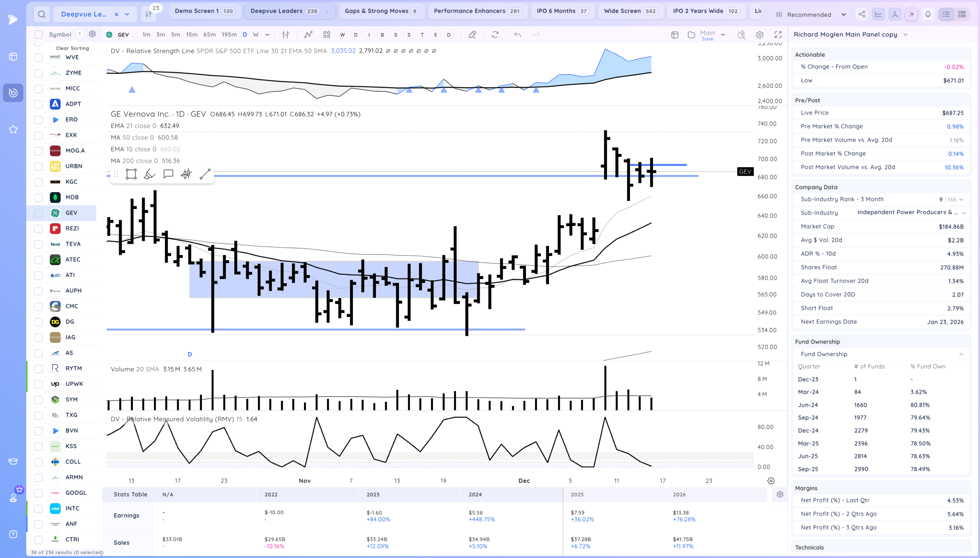The image size is (980, 558).
Task: Click the undo arrow icon
Action: pos(518,34)
